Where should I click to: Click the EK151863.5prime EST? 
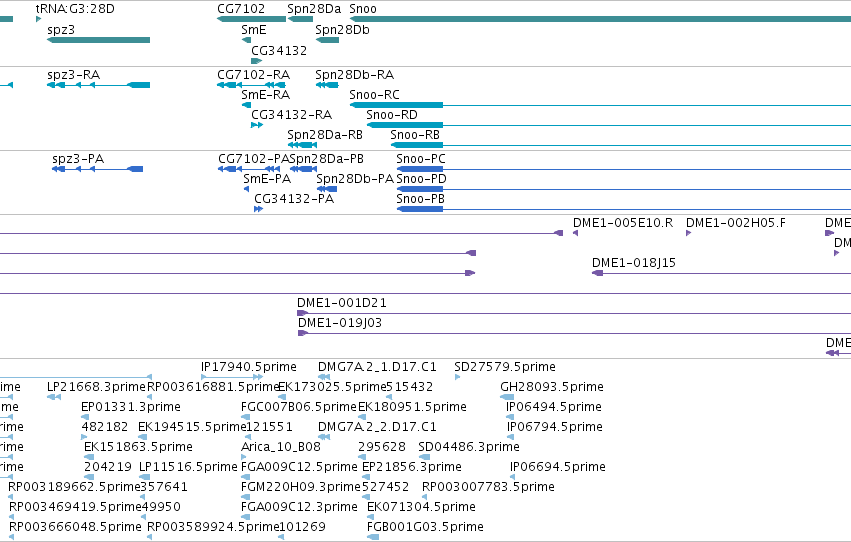tap(89, 457)
